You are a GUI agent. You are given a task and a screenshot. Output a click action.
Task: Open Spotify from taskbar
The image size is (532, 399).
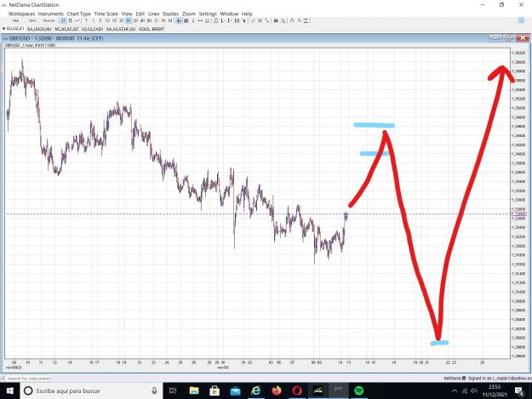click(x=359, y=390)
